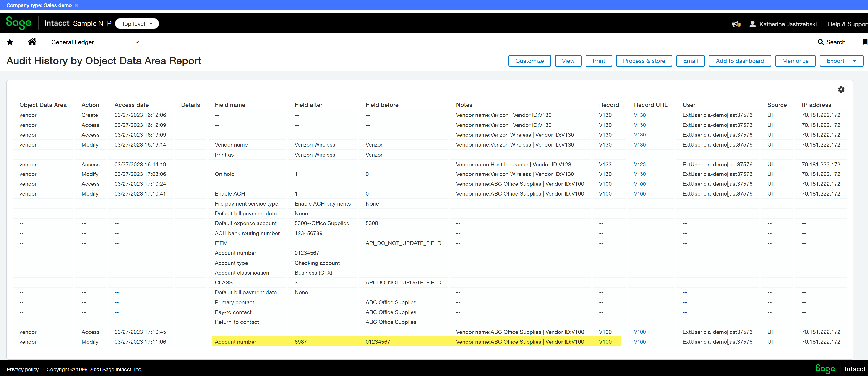The image size is (868, 376).
Task: Click the Search magnifier icon
Action: click(821, 42)
